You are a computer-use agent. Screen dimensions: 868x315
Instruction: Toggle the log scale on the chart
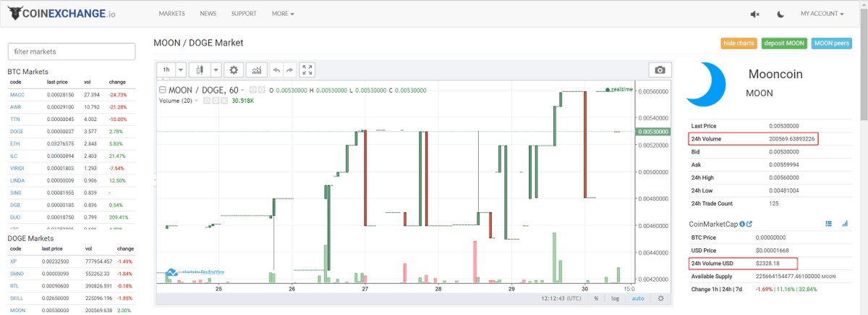pos(615,298)
